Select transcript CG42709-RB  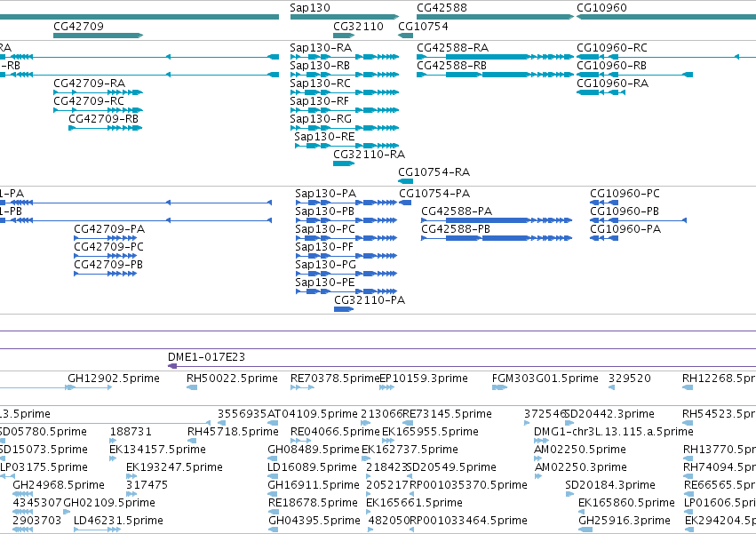point(104,119)
